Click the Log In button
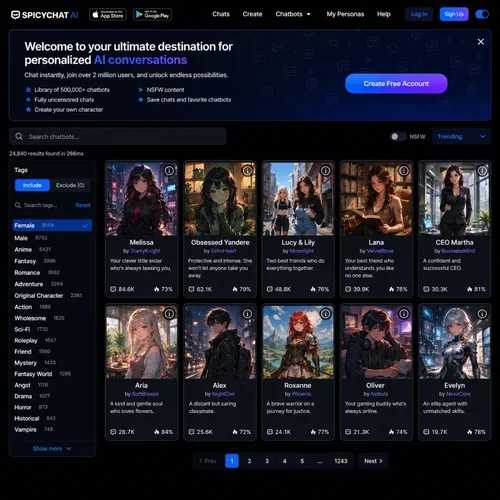Viewport: 500px width, 500px height. [x=419, y=14]
